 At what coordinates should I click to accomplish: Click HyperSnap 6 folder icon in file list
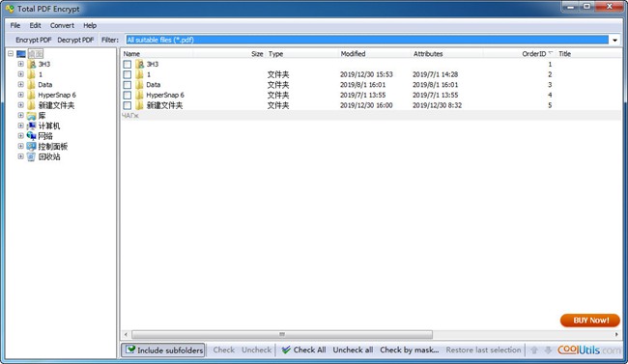[x=139, y=96]
